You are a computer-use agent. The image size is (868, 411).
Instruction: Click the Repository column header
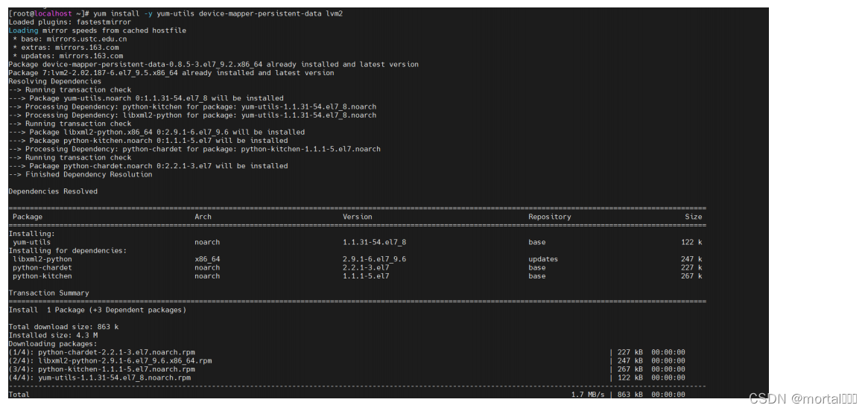click(x=549, y=217)
